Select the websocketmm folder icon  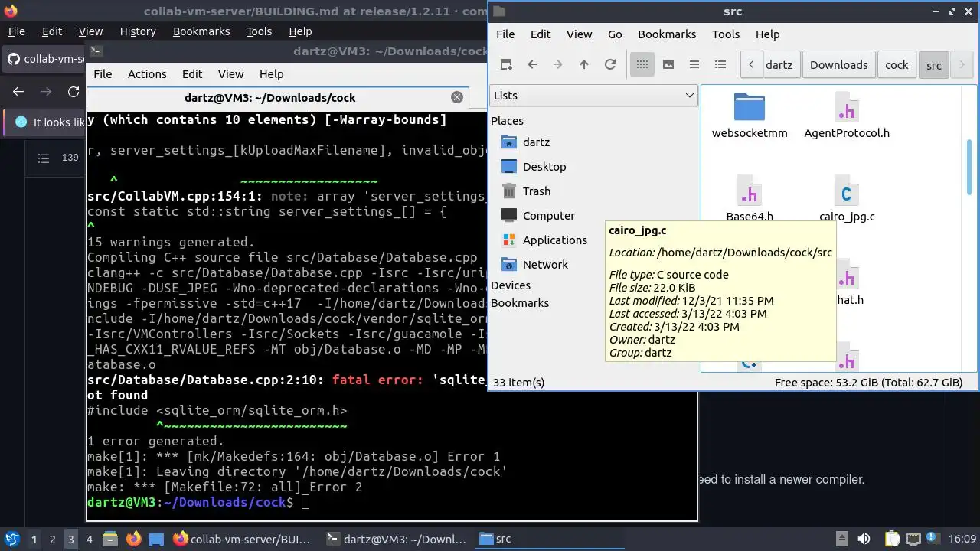click(x=750, y=107)
